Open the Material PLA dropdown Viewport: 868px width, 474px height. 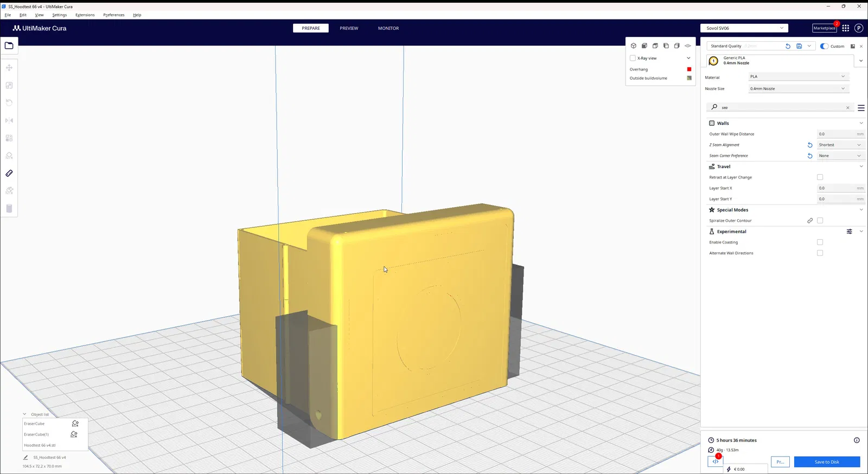(x=799, y=76)
